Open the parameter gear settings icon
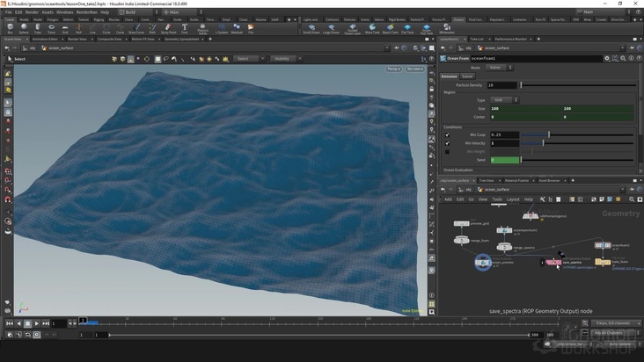Screen dimensions: 644x362 [607, 58]
